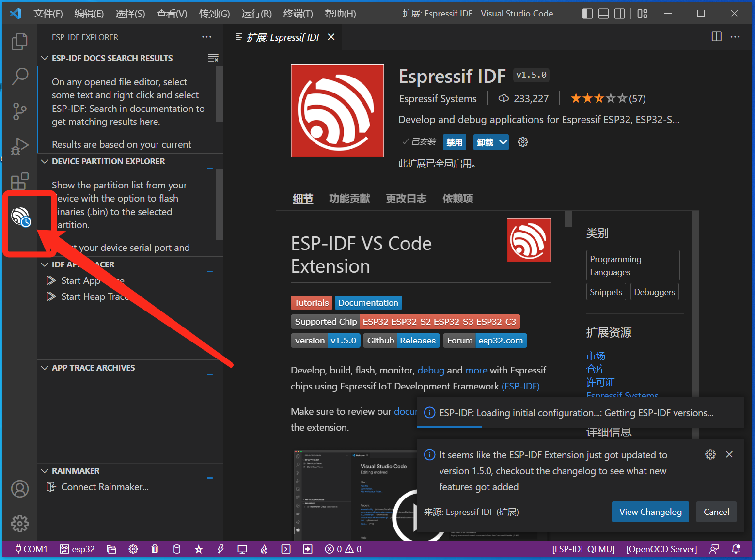Screen dimensions: 755x560
Task: Open the ESP-IDF Explorer activity bar icon
Action: (20, 217)
